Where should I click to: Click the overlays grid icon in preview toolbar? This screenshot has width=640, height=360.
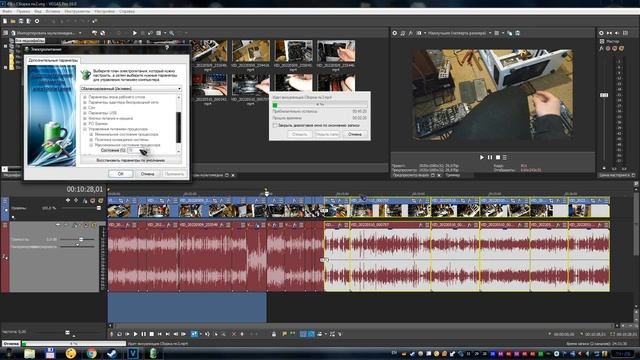[x=497, y=33]
